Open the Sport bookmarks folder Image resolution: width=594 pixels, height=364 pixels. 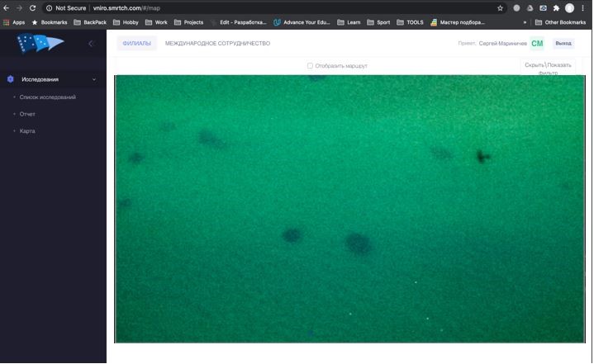click(378, 22)
